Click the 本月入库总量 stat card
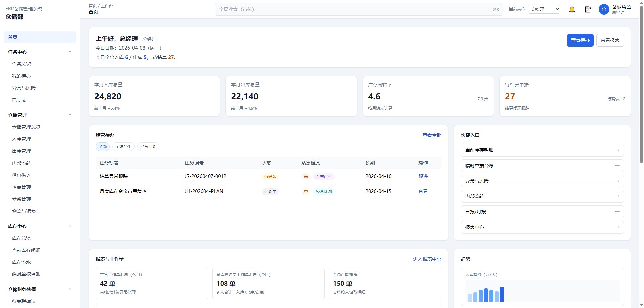This screenshot has height=308, width=644. click(x=154, y=96)
